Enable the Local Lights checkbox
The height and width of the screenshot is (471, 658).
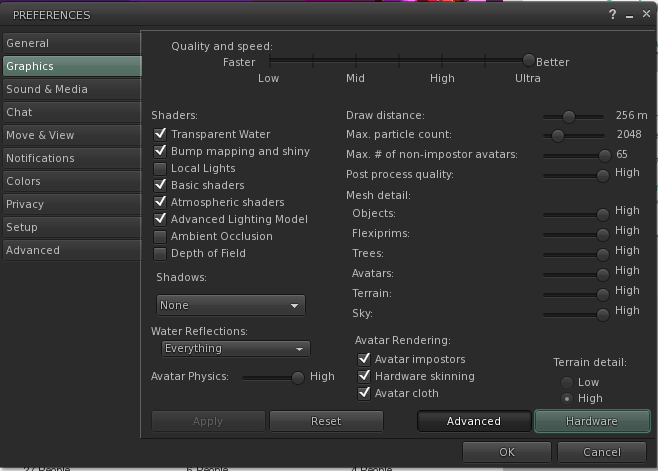click(x=160, y=169)
